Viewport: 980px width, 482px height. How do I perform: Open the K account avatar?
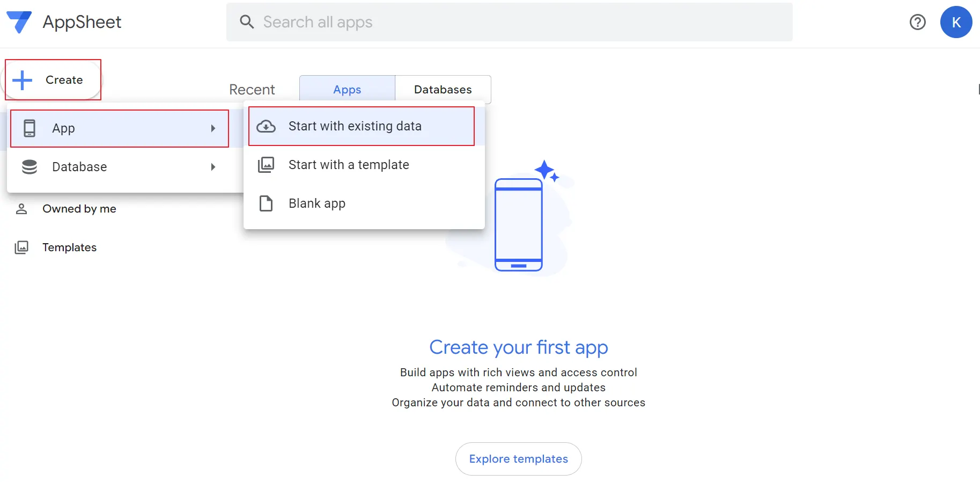956,22
